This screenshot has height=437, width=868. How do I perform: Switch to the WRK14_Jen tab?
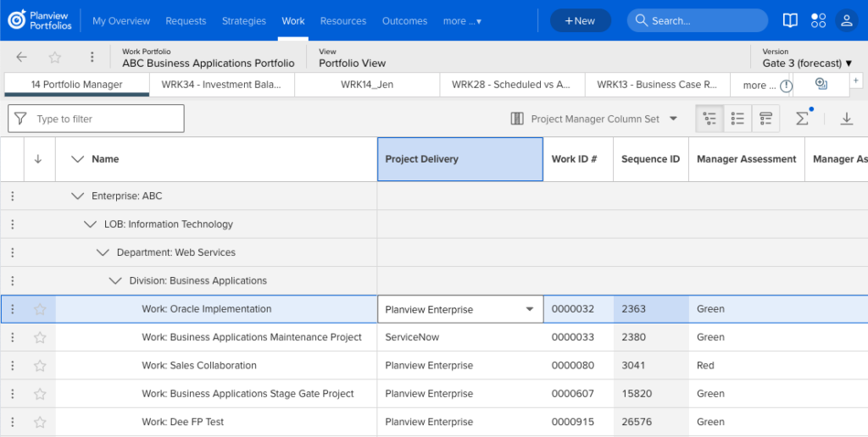[x=367, y=85]
